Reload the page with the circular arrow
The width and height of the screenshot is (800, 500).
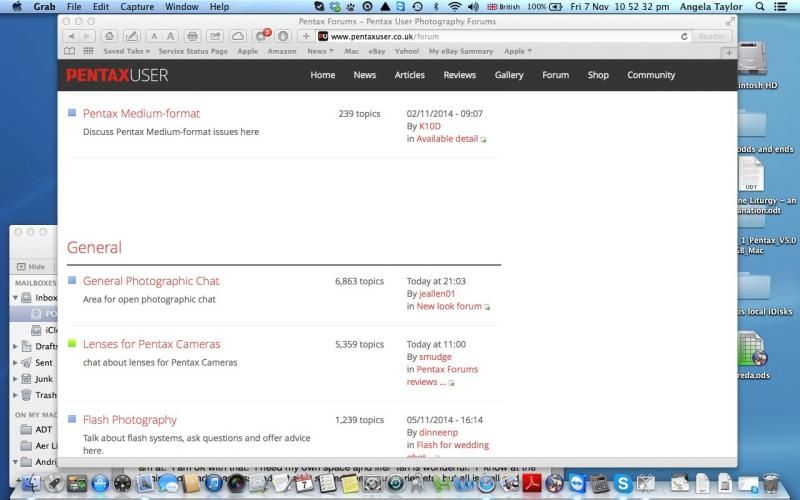684,36
